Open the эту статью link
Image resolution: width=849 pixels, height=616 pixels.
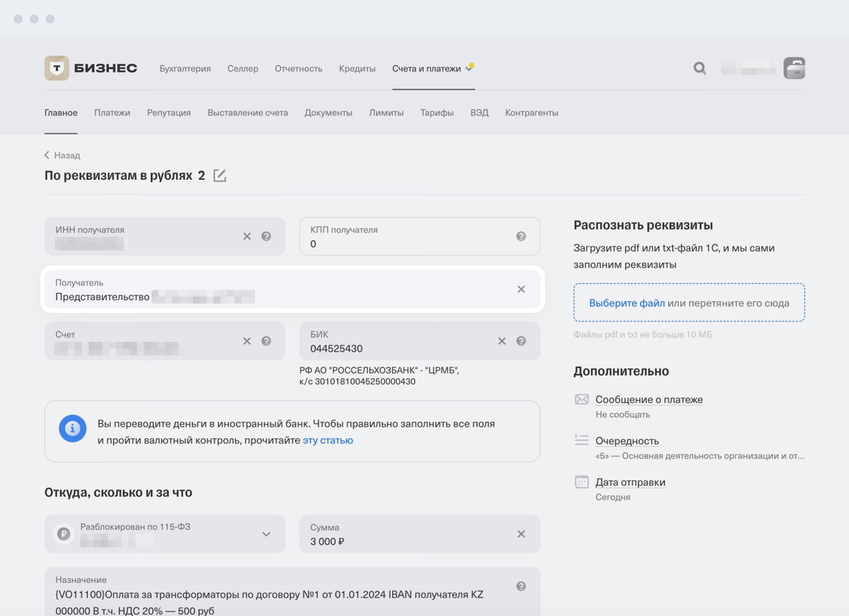[328, 441]
